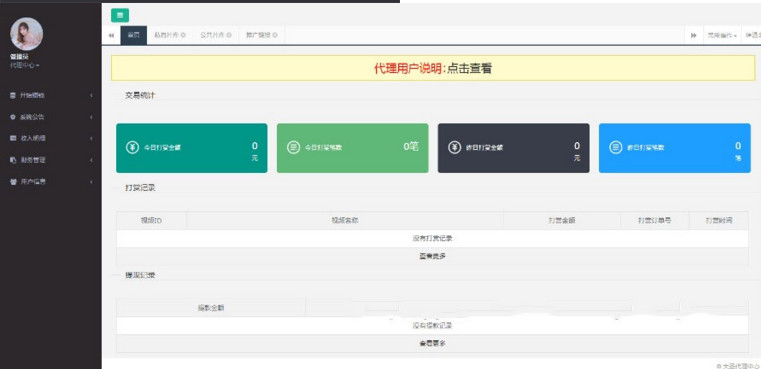Click the 没有打赏记录 empty-row message
Screen dimensions: 761x369
click(x=432, y=238)
